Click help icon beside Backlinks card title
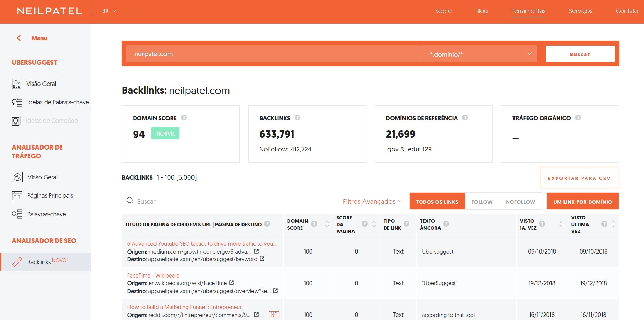Image resolution: width=644 pixels, height=320 pixels. click(297, 118)
